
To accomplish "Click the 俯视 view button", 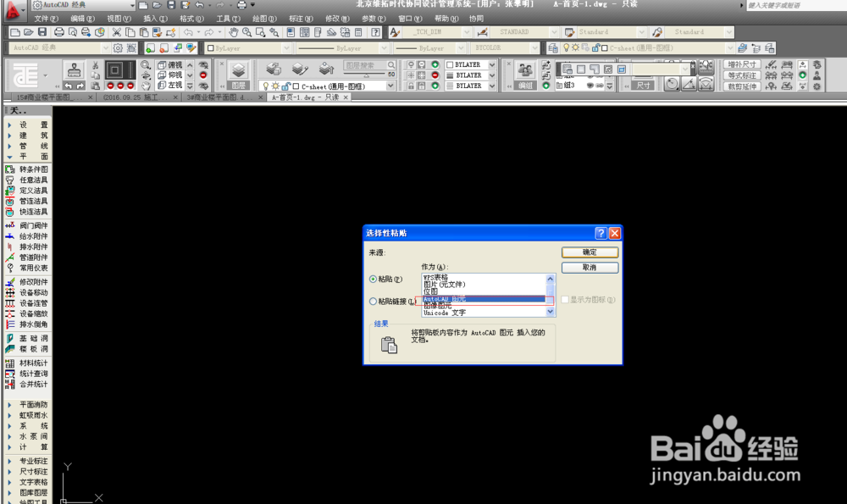I will click(170, 65).
